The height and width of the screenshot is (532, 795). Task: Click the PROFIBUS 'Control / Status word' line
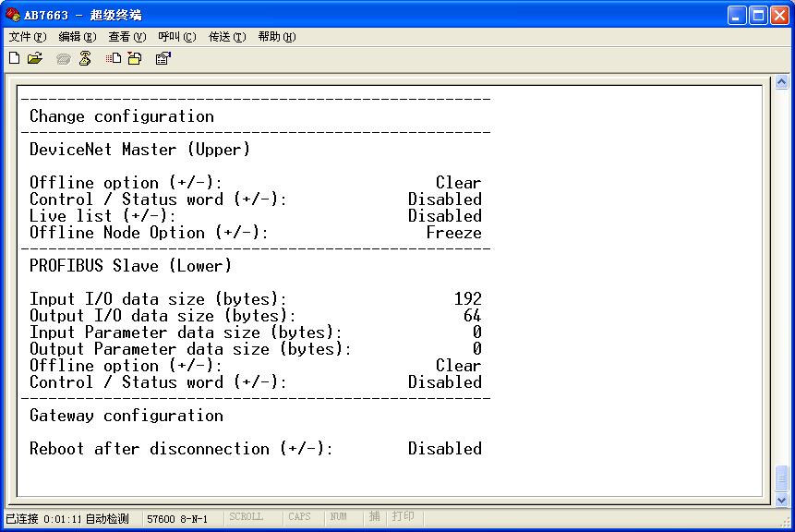[x=158, y=382]
